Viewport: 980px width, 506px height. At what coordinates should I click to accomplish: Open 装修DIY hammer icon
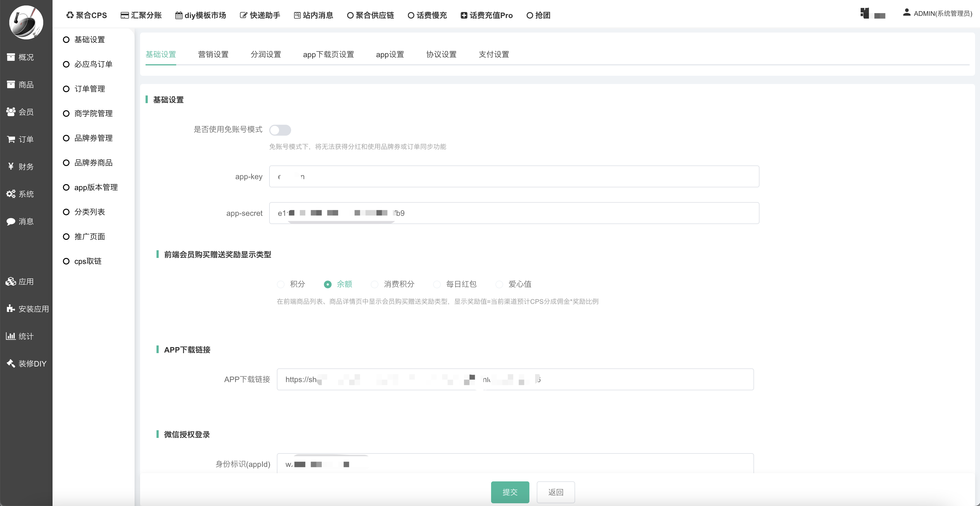click(x=11, y=363)
